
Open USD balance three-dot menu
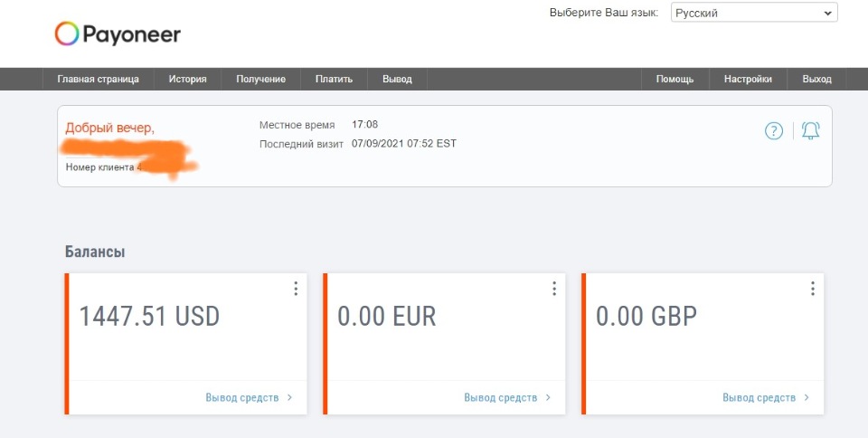click(296, 289)
